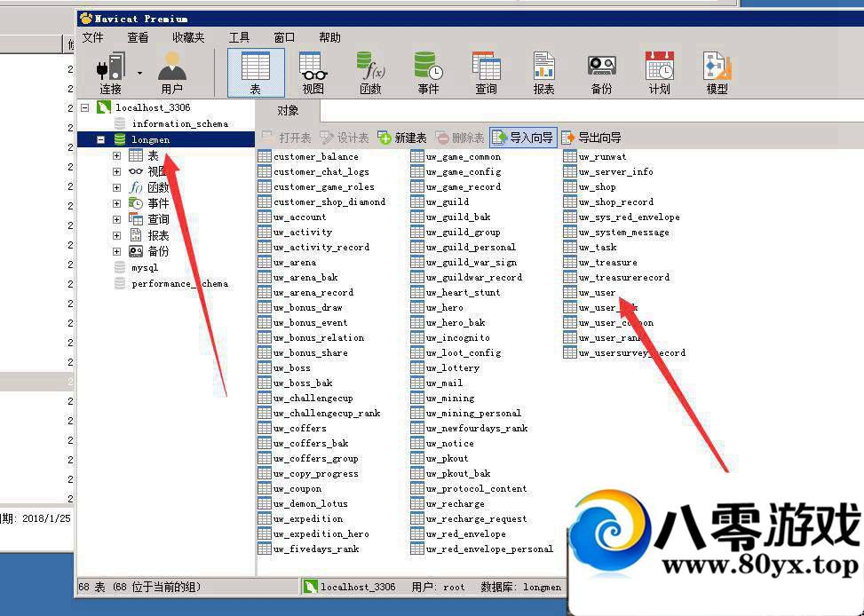The image size is (864, 616).
Task: Open the 模型 (Model) toolbar icon
Action: pyautogui.click(x=717, y=73)
